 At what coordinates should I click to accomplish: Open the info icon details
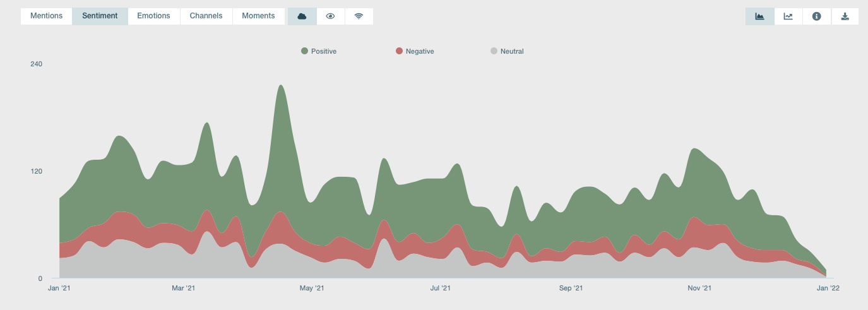point(816,16)
